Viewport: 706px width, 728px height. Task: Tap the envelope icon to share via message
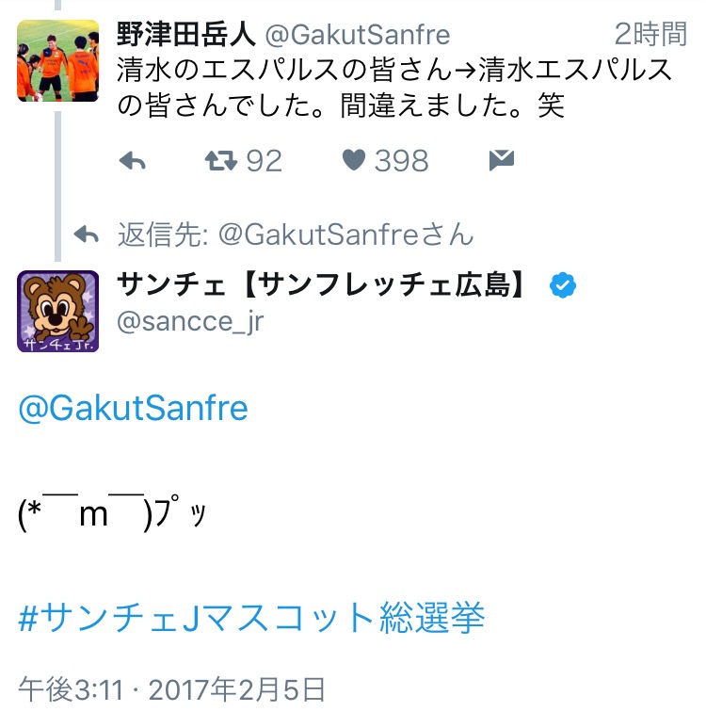(x=502, y=161)
